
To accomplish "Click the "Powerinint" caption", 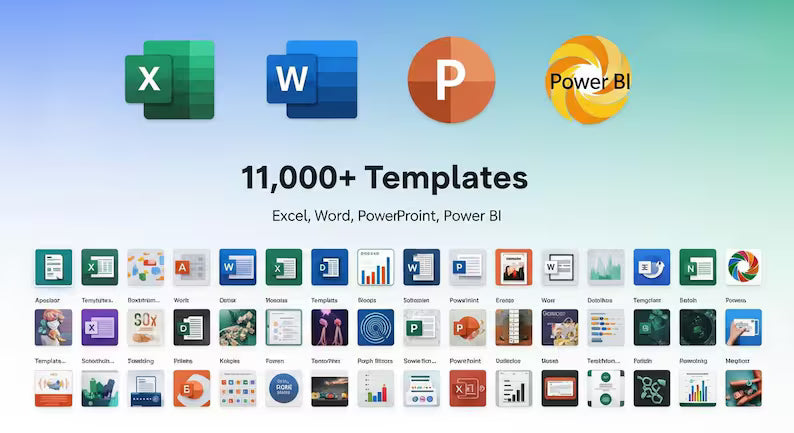I will tap(464, 300).
